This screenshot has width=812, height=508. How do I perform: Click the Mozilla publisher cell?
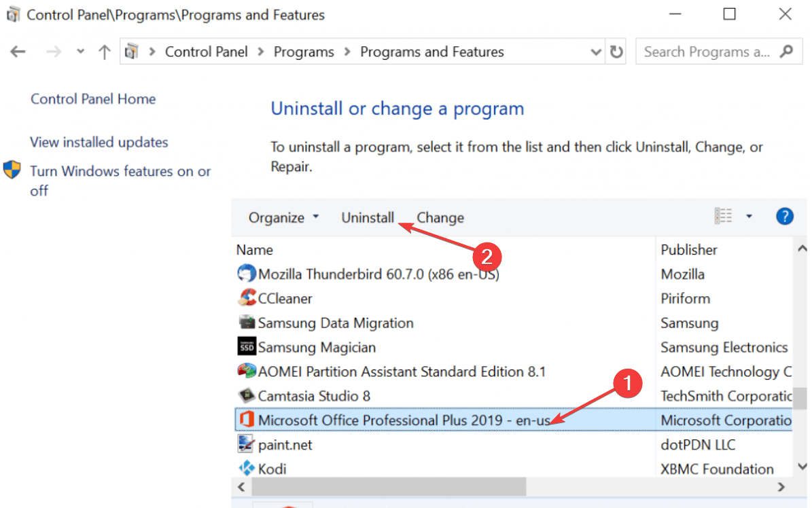point(682,274)
